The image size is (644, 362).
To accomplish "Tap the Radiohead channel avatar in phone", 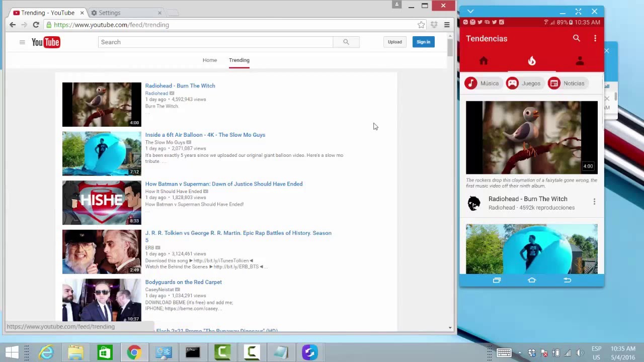I will 474,203.
